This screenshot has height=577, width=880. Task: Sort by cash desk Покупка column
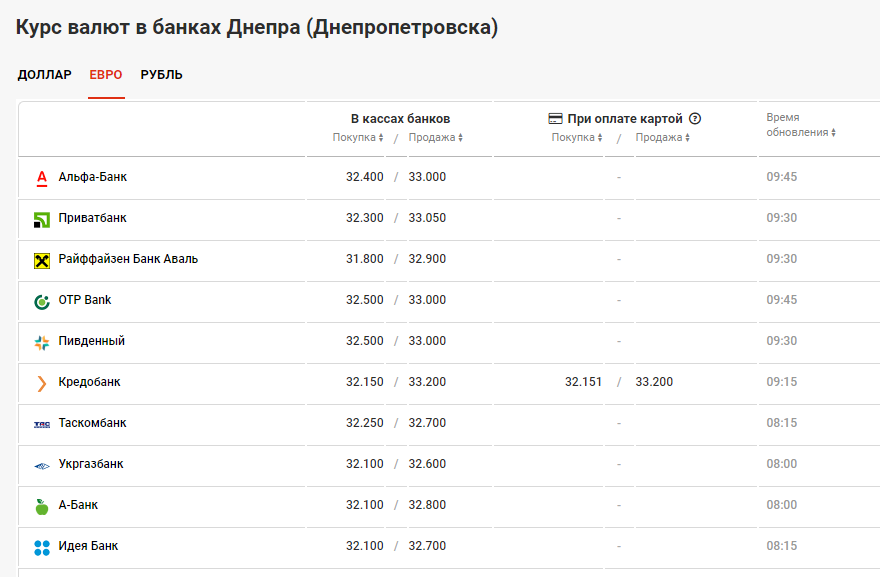(x=358, y=138)
